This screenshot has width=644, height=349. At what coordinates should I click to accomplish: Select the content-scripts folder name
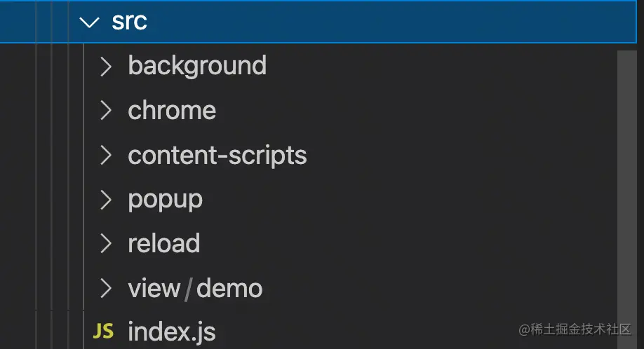[x=217, y=156]
